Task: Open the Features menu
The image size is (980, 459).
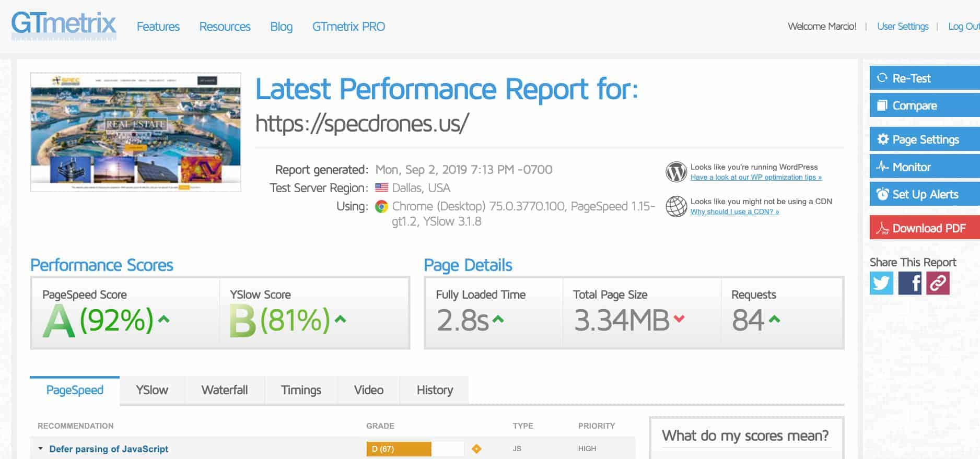Action: pos(158,27)
